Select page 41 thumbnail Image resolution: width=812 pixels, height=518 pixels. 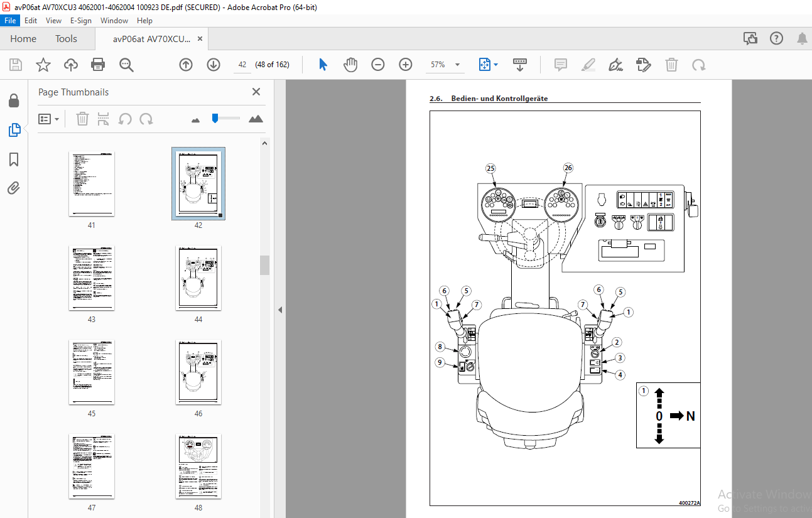pos(92,184)
